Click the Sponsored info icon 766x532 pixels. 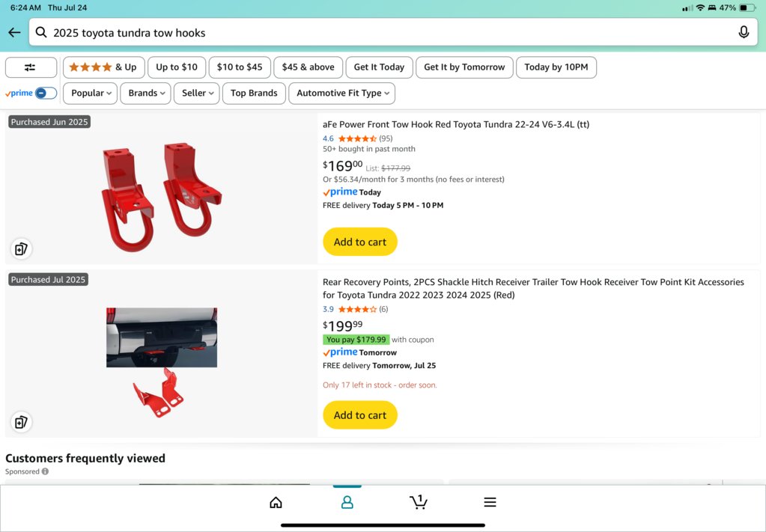pyautogui.click(x=45, y=471)
